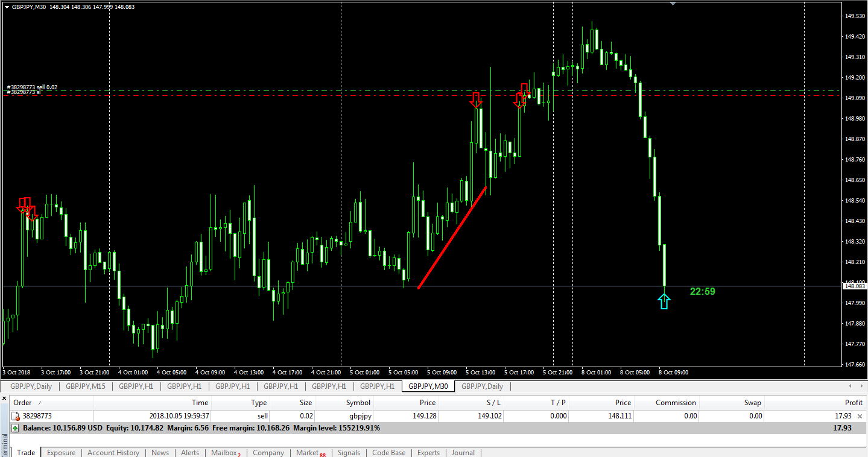Click the cyan up arrow on chart
The height and width of the screenshot is (457, 868).
click(x=664, y=301)
